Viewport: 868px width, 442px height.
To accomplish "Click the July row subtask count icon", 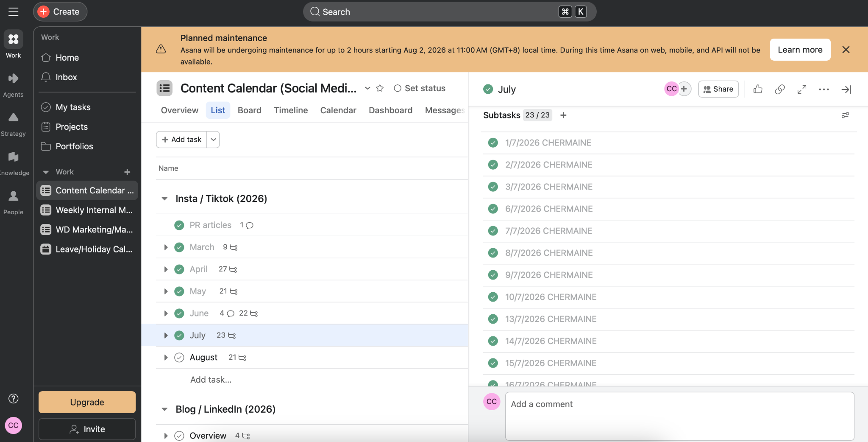I will (x=226, y=335).
